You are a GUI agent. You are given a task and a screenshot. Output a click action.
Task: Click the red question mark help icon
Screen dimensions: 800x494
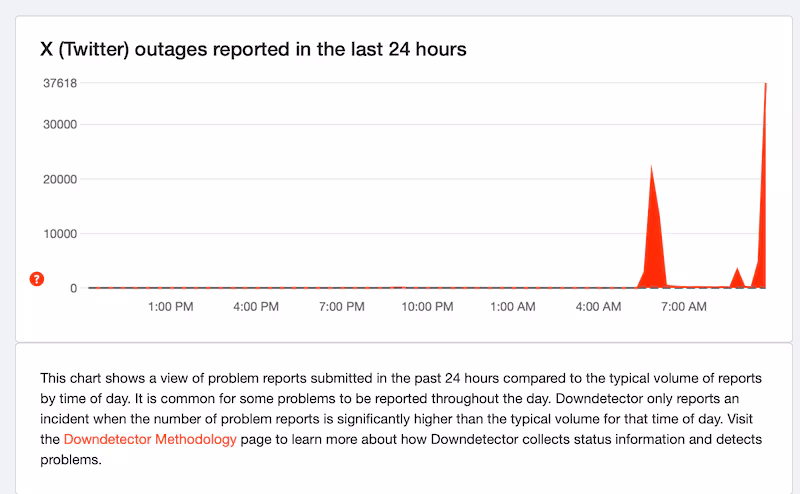click(x=37, y=279)
